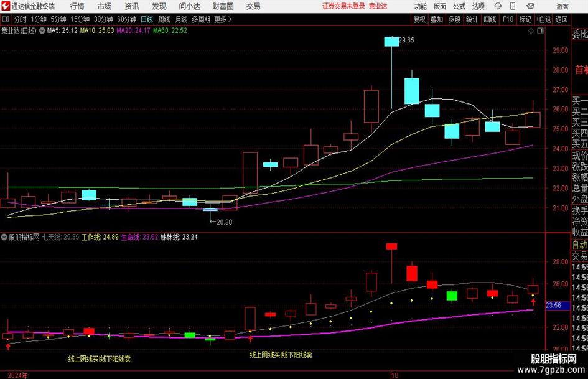588x379 pixels.
Task: Open the 问小达 menu
Action: (x=189, y=6)
